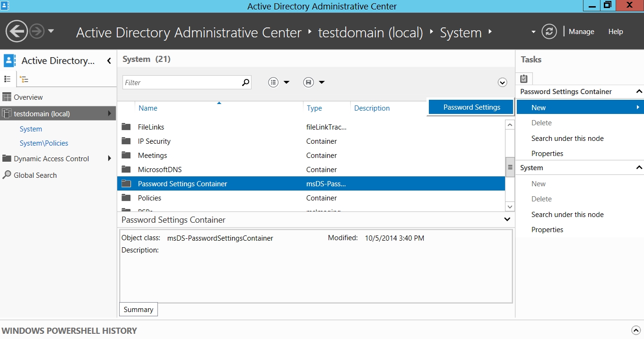
Task: Open the System\Policies navigation link
Action: coord(44,143)
